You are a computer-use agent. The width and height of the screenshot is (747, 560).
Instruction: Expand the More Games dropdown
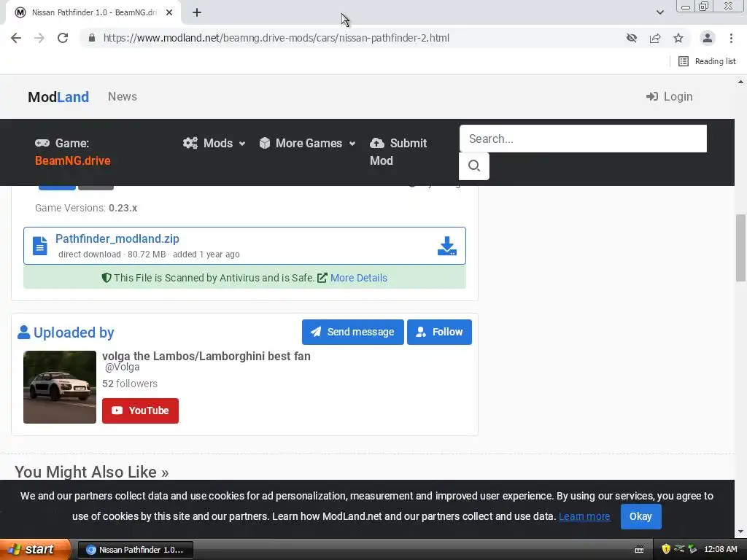click(x=308, y=144)
